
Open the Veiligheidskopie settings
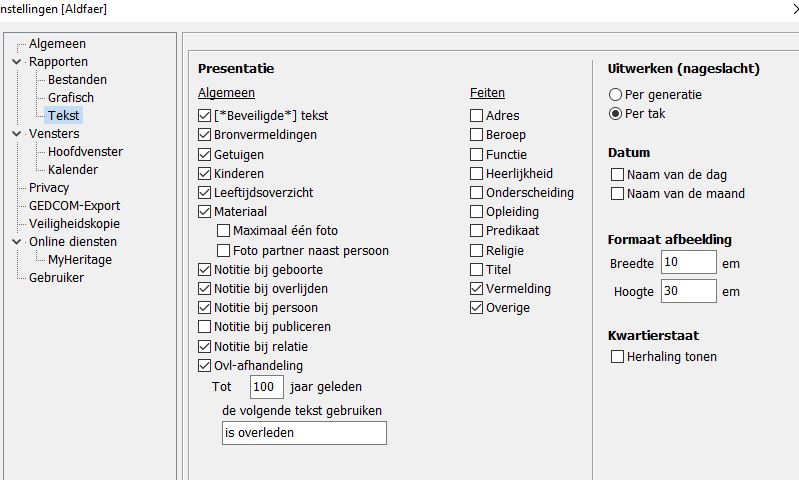[72, 224]
